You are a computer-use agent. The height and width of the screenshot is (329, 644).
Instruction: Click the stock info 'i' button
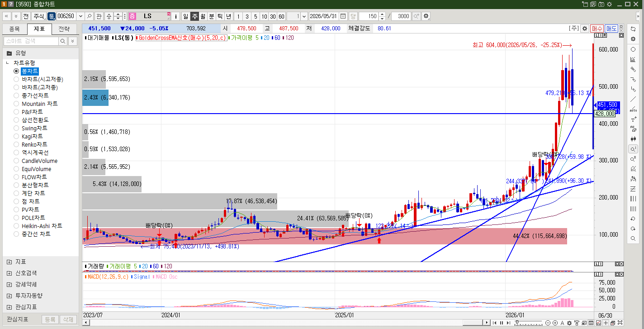[x=176, y=16]
